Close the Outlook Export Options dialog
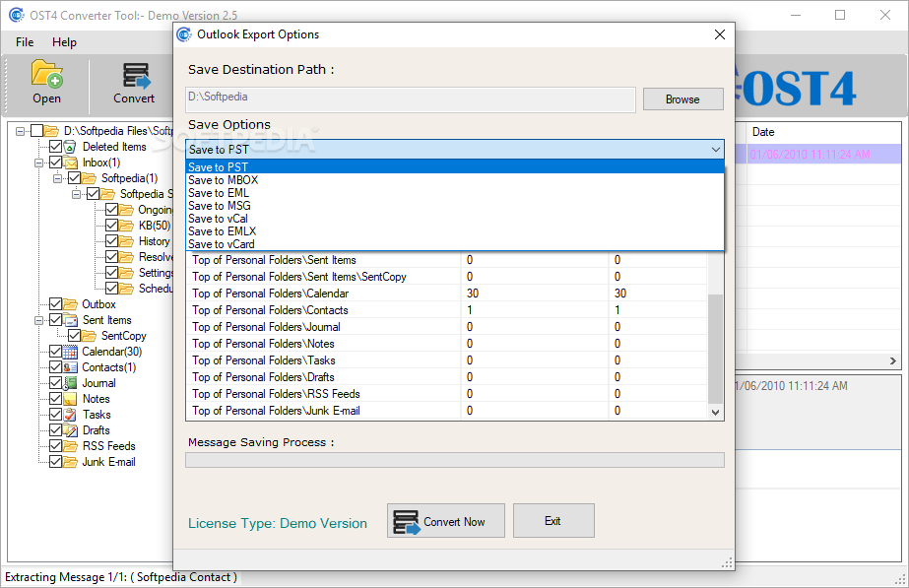Image resolution: width=909 pixels, height=588 pixels. pyautogui.click(x=720, y=34)
